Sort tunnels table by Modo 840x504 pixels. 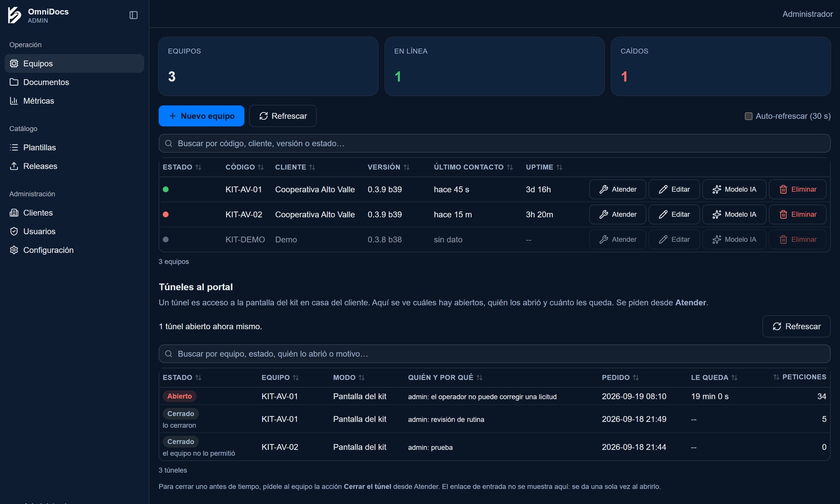(x=349, y=377)
